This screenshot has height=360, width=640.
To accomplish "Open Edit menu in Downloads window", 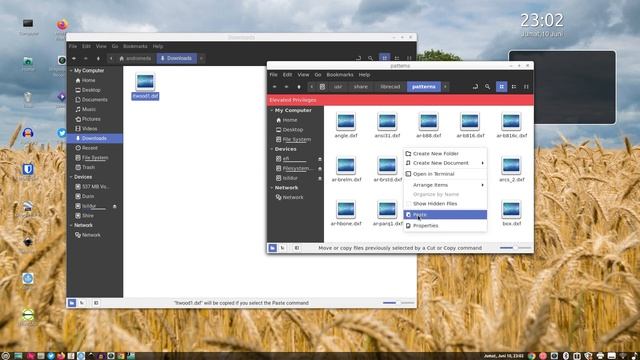I will coord(86,46).
